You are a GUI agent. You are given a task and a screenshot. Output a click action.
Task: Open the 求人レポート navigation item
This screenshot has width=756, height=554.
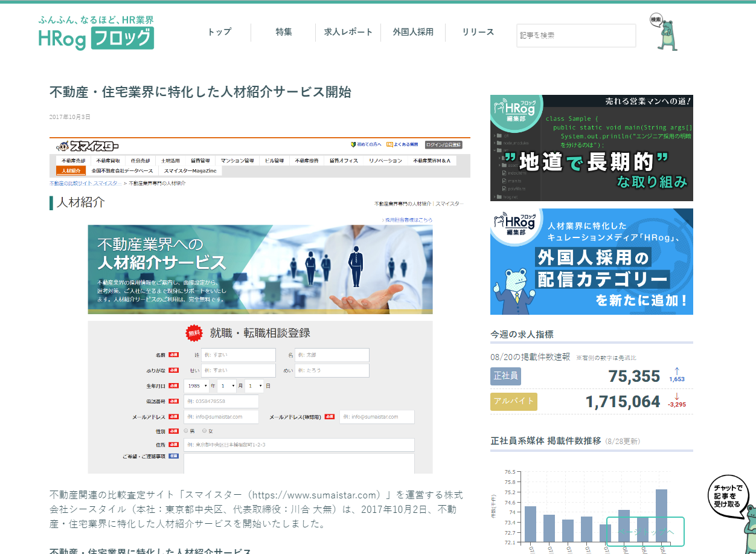[x=348, y=32]
